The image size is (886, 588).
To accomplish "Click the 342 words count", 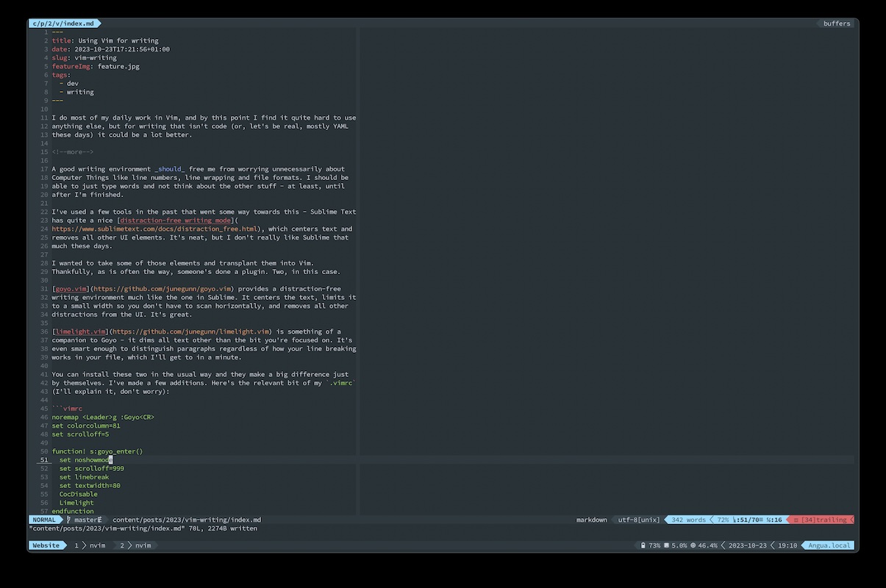I will tap(688, 520).
